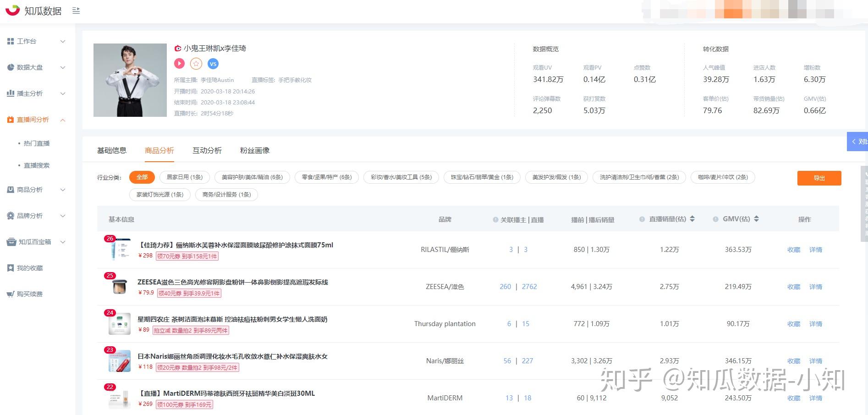Expand 商品分析 sidebar chevron

coord(63,190)
